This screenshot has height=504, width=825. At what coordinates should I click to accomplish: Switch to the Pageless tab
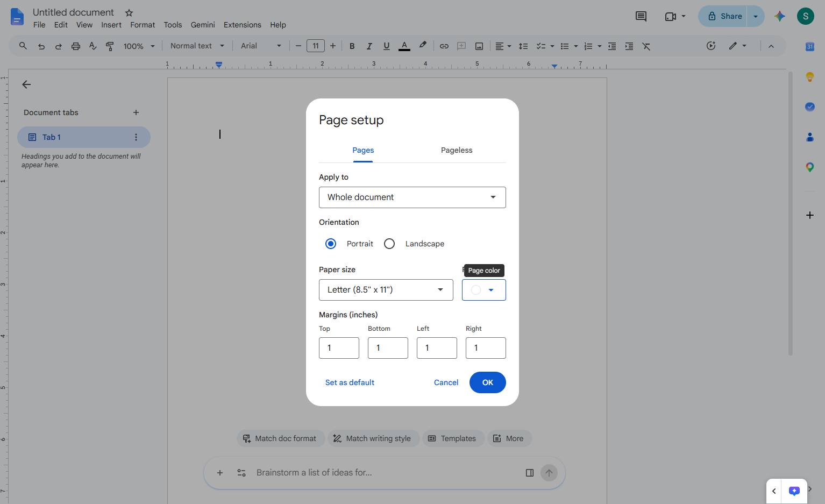457,151
